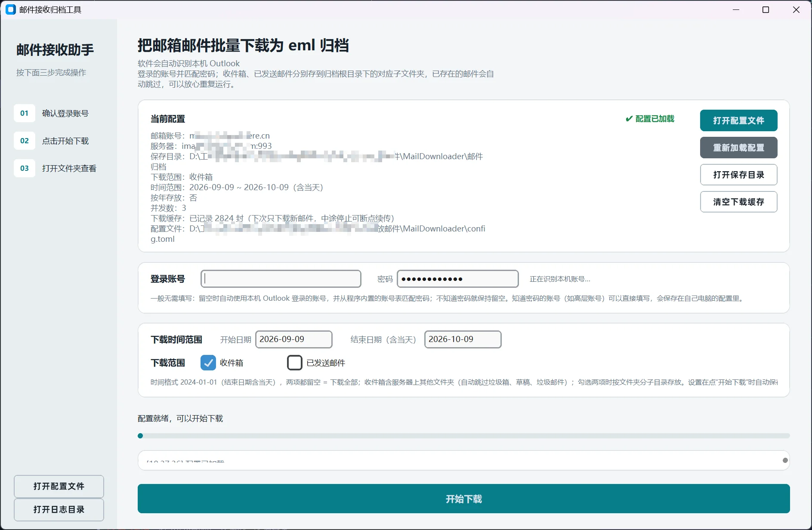
Task: Click the 邮件接收助手 sidebar title
Action: [55, 50]
